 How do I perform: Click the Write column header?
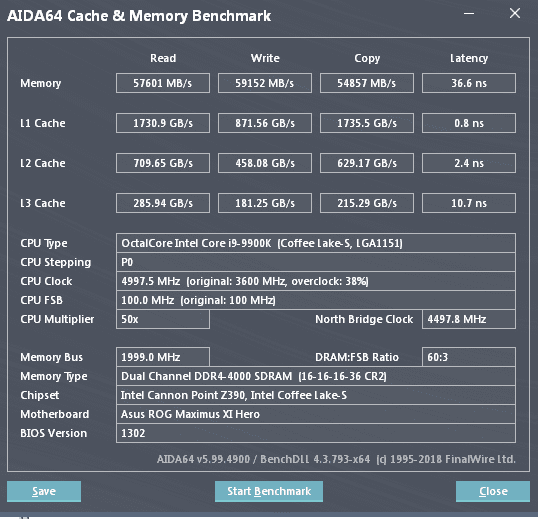click(265, 58)
